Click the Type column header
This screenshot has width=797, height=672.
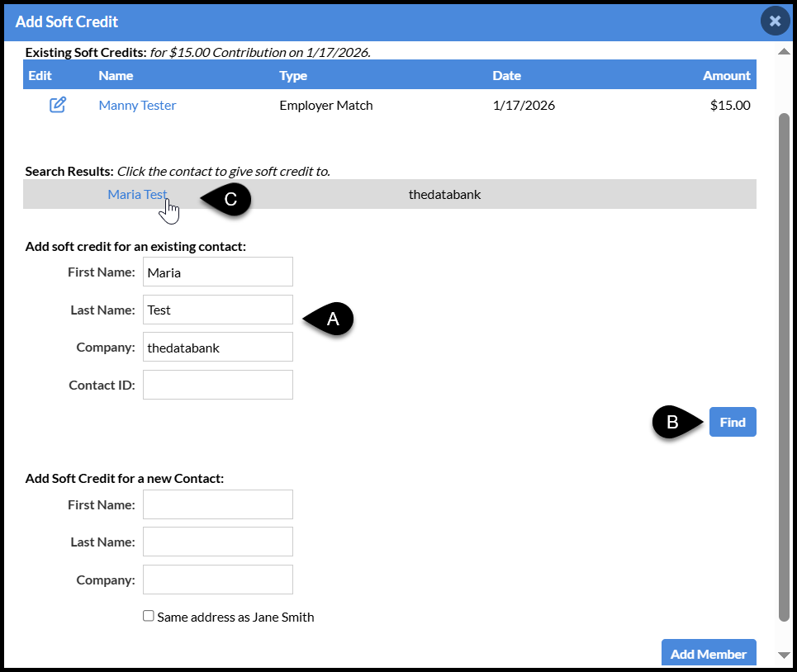pyautogui.click(x=293, y=76)
